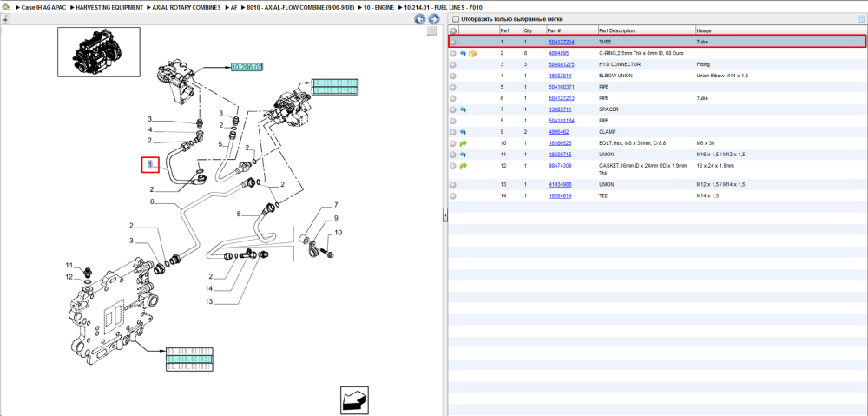Click the plus icon in the table header
Image resolution: width=868 pixels, height=416 pixels.
453,30
